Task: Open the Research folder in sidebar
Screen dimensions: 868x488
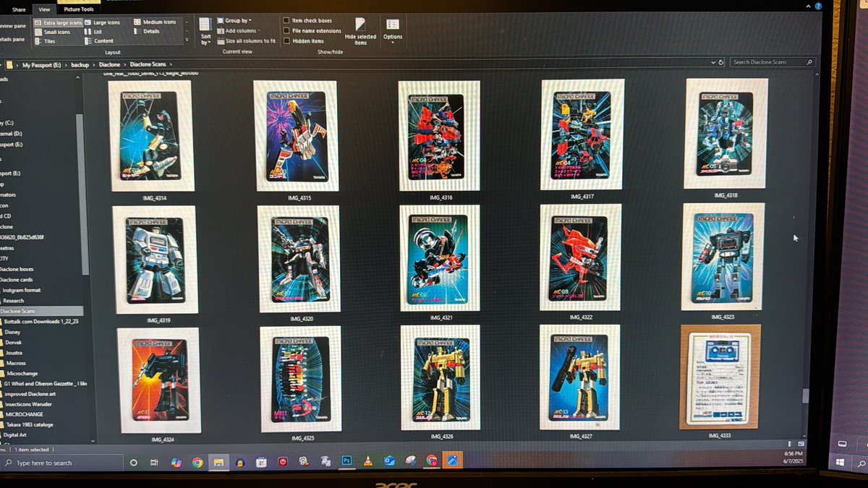Action: tap(13, 300)
